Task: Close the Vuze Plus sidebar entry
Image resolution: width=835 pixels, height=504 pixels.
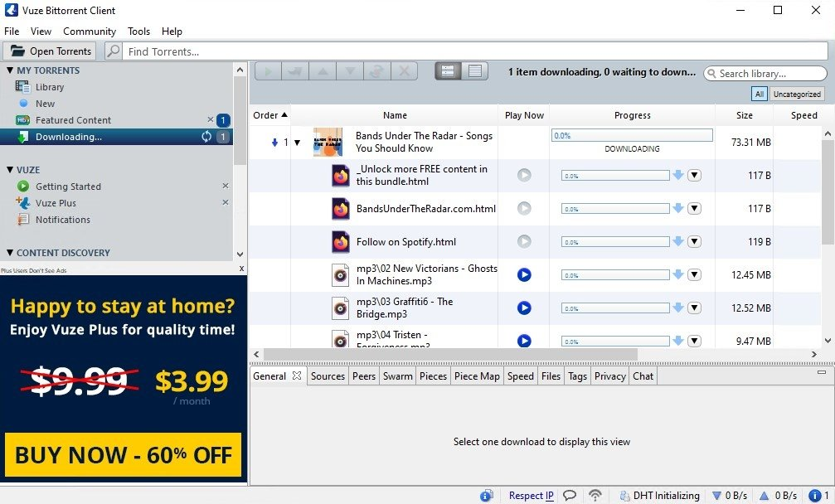Action: (226, 202)
